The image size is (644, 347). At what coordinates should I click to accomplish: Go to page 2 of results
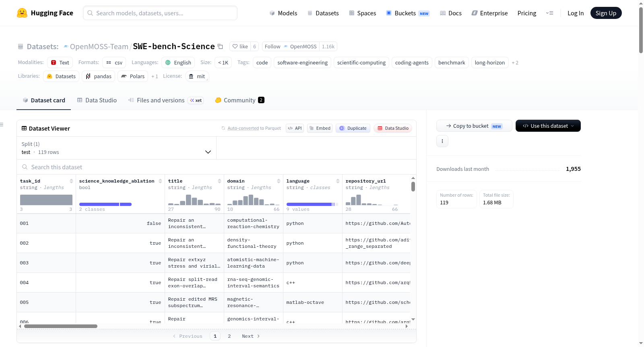pyautogui.click(x=229, y=336)
